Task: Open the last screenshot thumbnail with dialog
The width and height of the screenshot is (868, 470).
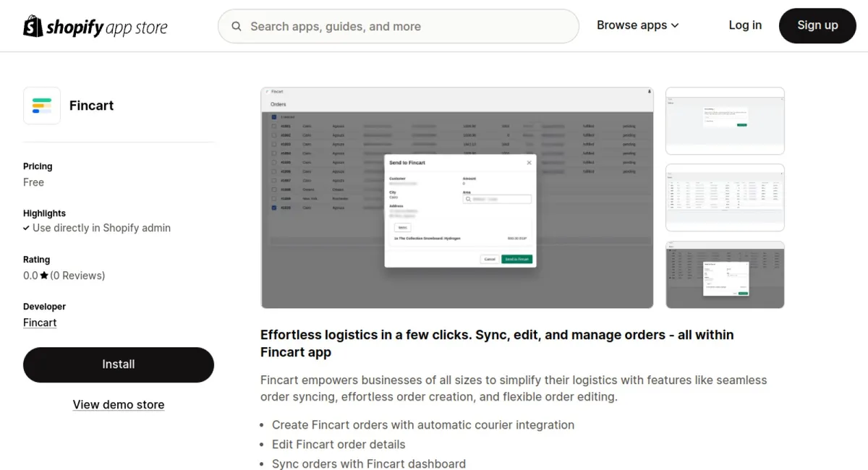Action: point(725,275)
